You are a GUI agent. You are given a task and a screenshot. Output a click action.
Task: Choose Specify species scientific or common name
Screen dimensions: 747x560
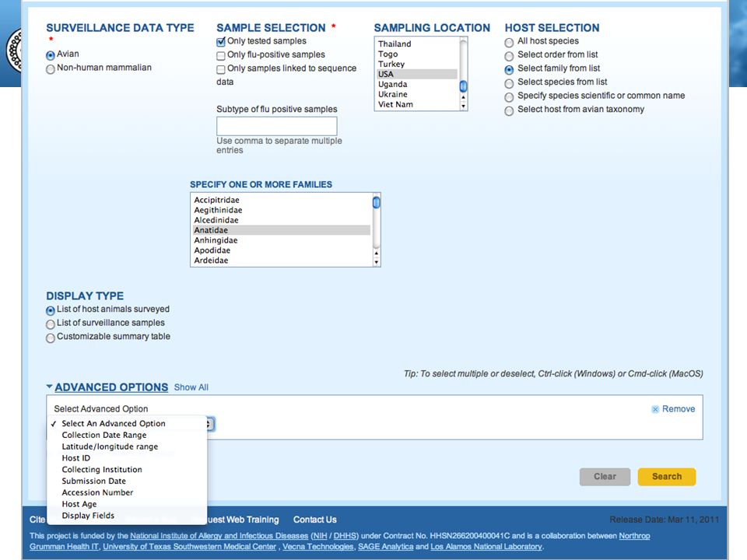coord(509,97)
